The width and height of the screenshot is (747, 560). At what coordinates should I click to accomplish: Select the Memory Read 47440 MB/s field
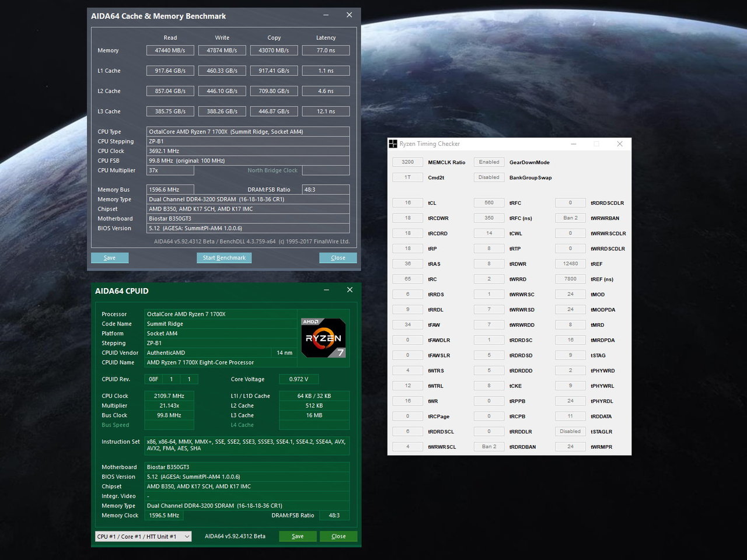coord(170,51)
